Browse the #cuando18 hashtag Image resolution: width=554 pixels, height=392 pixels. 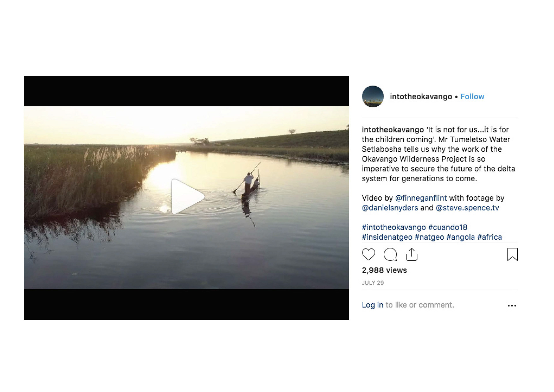[448, 227]
